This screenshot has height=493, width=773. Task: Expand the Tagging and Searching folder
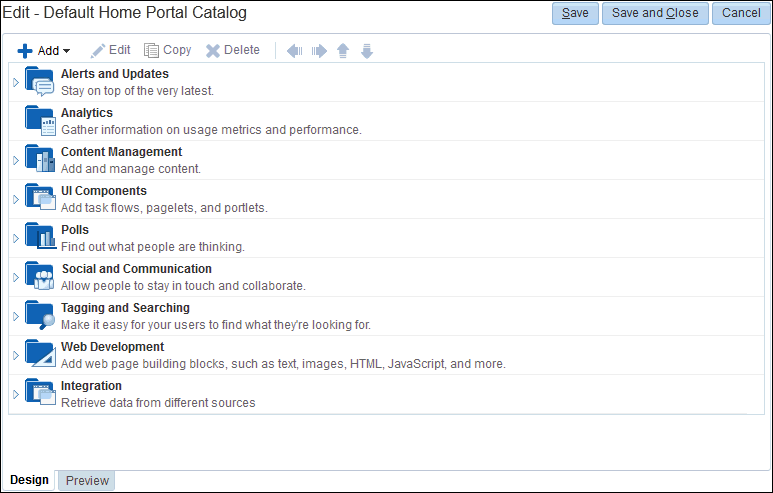(x=16, y=316)
